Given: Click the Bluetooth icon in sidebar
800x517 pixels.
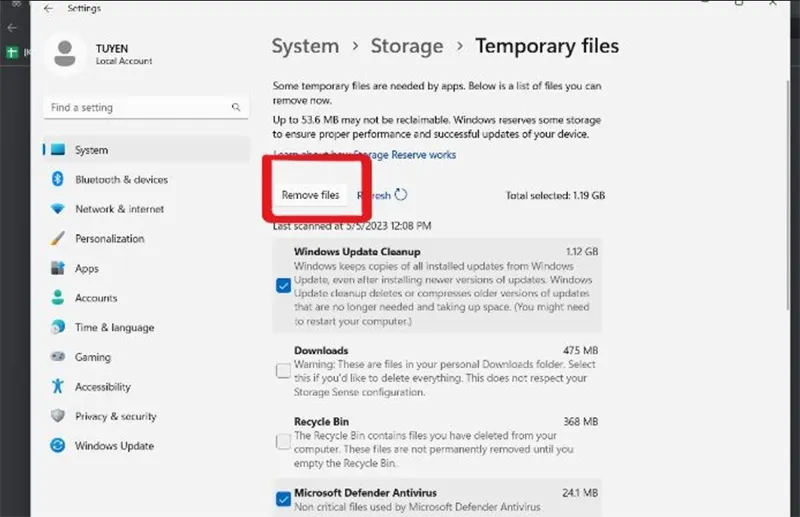Looking at the screenshot, I should (x=58, y=179).
